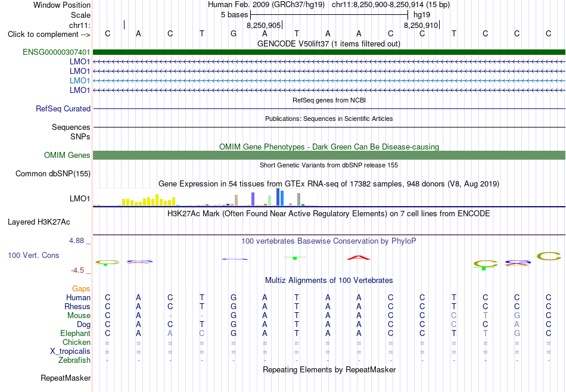Viewport: 566px width, 392px height.
Task: Click the chr11: ruler label
Action: tap(80, 25)
